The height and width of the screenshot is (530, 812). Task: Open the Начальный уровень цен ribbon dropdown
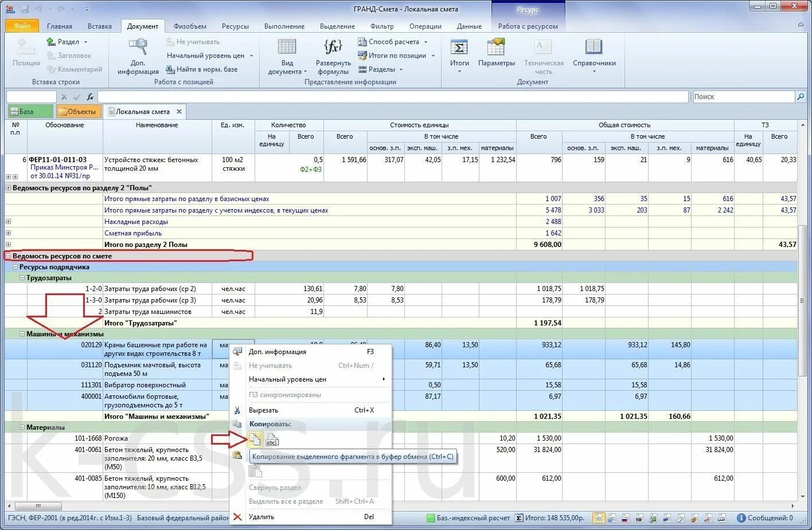pyautogui.click(x=210, y=56)
